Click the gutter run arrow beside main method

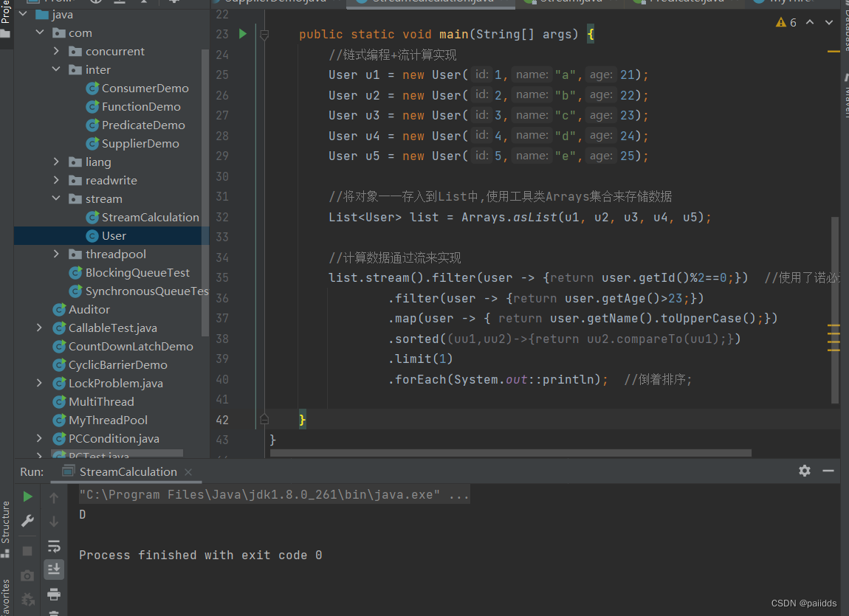pyautogui.click(x=242, y=34)
